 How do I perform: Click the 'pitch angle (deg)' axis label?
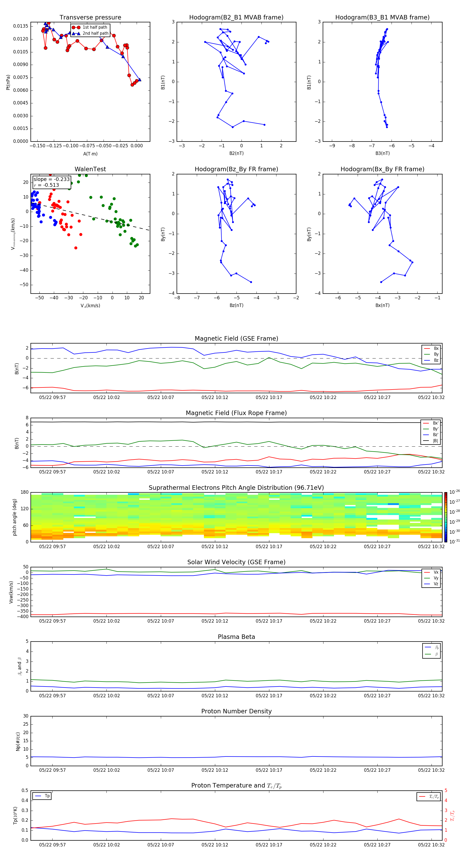coord(14,517)
